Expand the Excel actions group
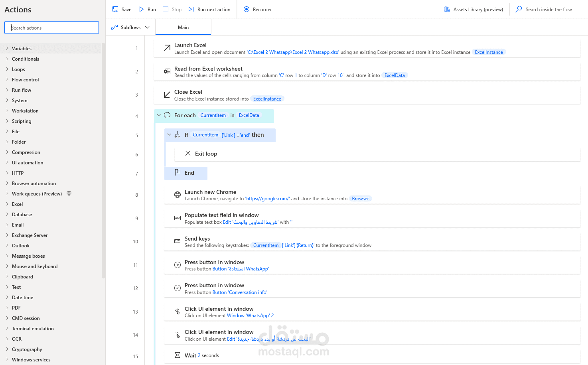Screen dimensions: 588x365 tap(7, 204)
